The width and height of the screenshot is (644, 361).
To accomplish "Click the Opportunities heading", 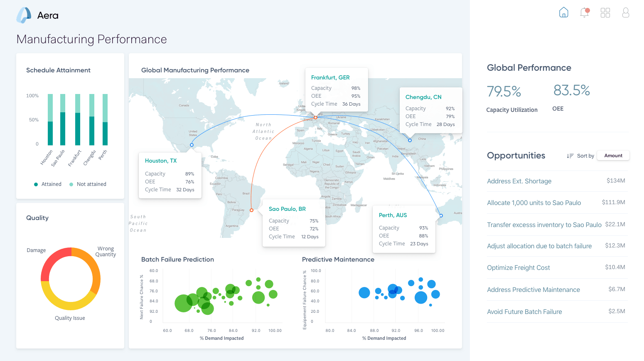I will (516, 156).
